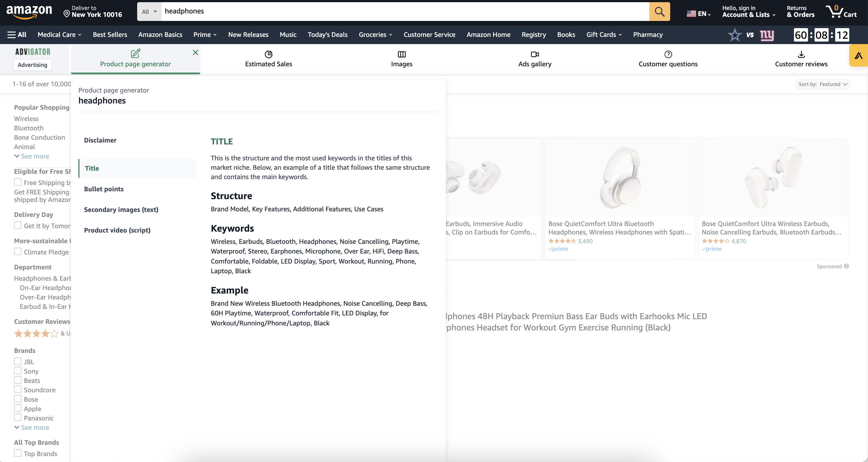Expand See More popular shopping types

pos(32,156)
